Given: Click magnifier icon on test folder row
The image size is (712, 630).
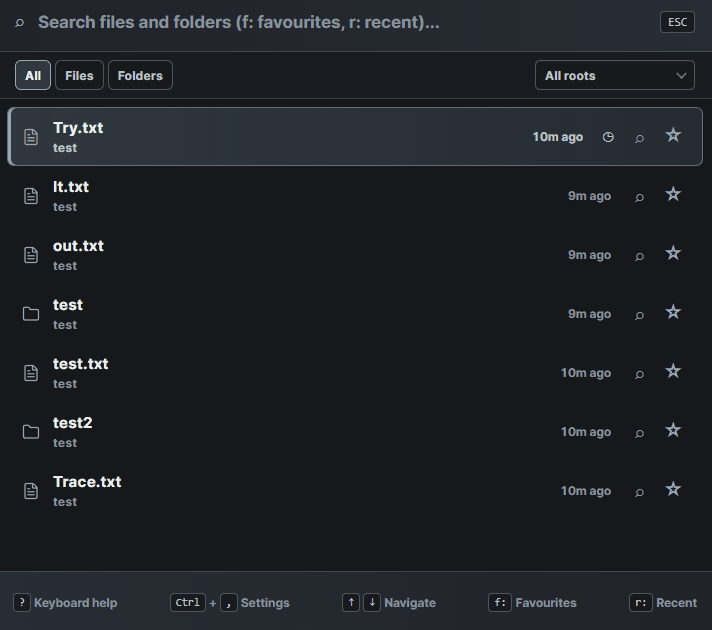Looking at the screenshot, I should coord(639,315).
